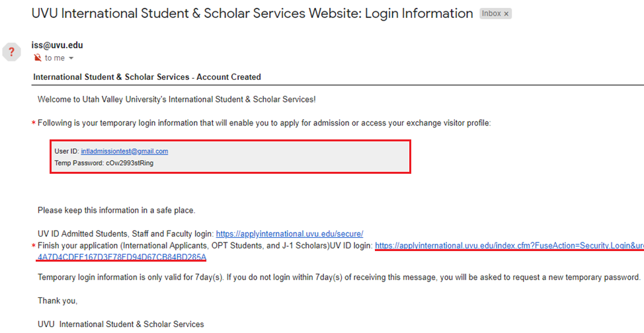The image size is (644, 333).
Task: Click the temp password cOw2993stRing text
Action: point(130,163)
